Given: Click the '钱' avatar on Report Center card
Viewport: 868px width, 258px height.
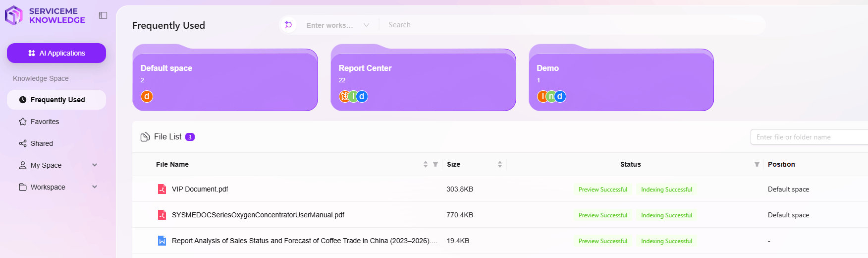Looking at the screenshot, I should pos(344,96).
